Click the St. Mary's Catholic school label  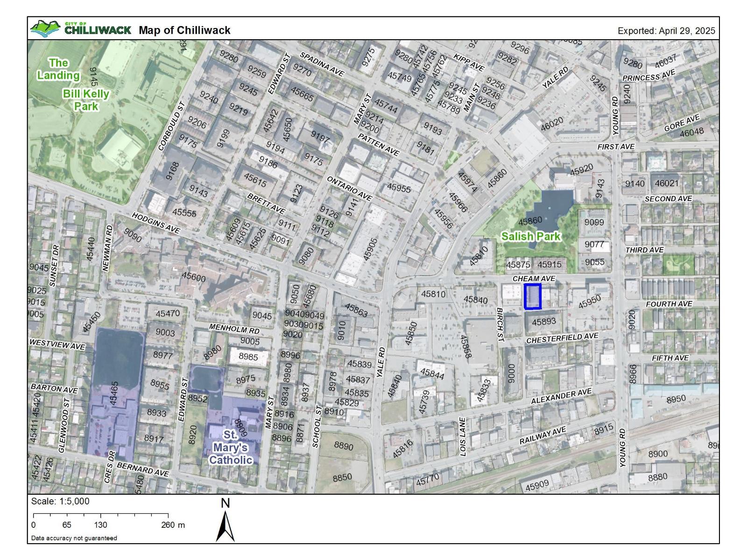(230, 448)
